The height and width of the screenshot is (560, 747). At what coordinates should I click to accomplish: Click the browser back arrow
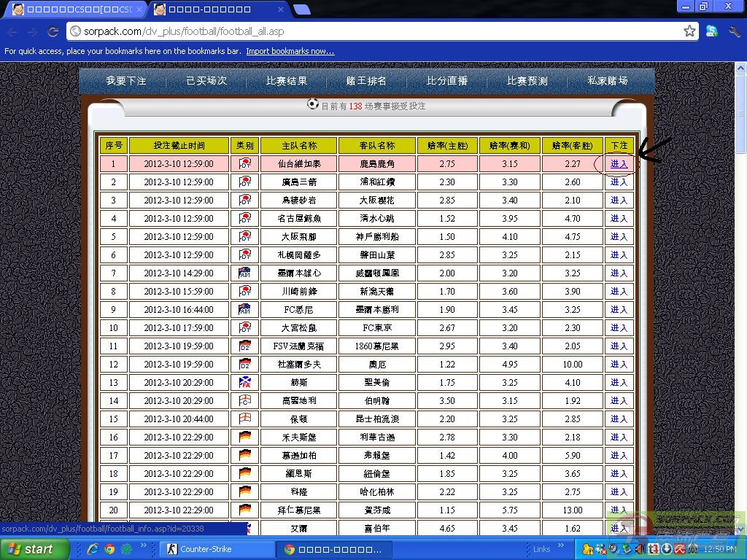pyautogui.click(x=12, y=31)
